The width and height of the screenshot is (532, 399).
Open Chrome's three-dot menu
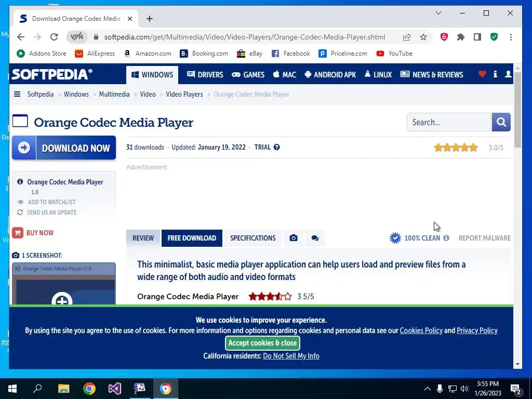pyautogui.click(x=511, y=37)
